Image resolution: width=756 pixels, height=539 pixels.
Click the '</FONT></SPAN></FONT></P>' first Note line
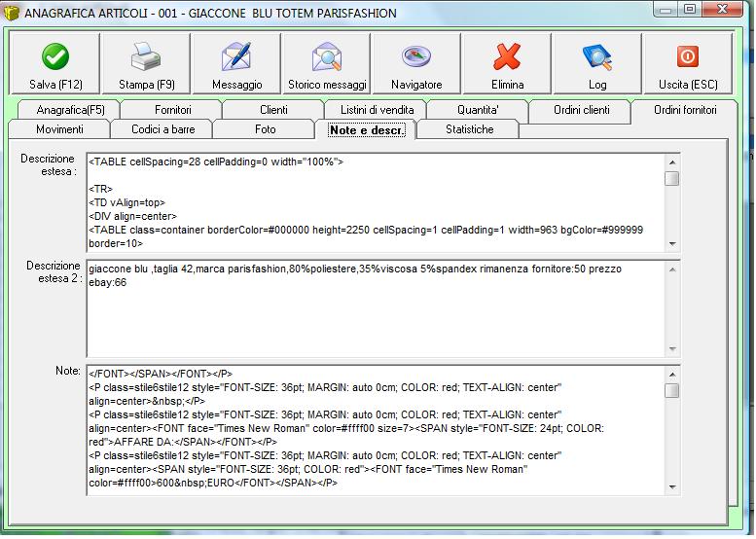pyautogui.click(x=161, y=374)
